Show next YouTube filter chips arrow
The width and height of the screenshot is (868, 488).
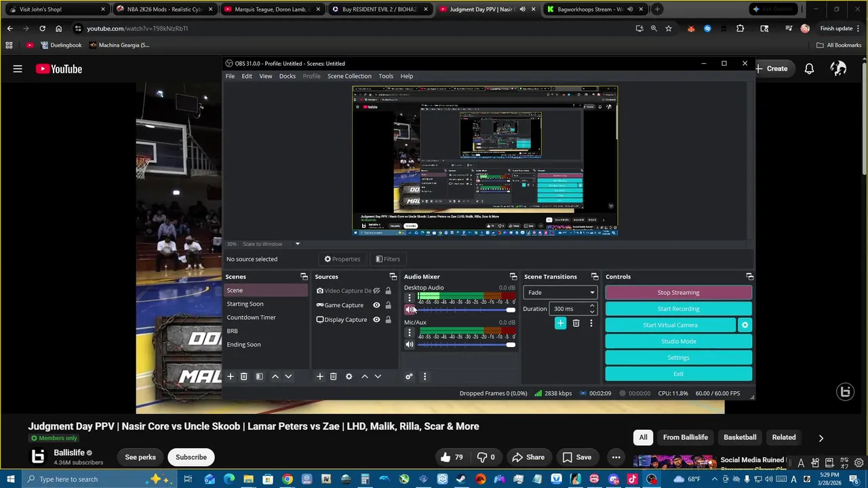pyautogui.click(x=821, y=437)
